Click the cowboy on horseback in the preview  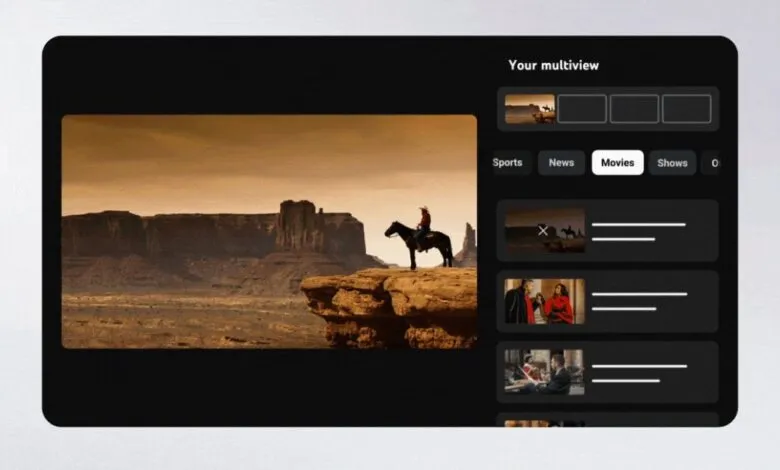(420, 238)
